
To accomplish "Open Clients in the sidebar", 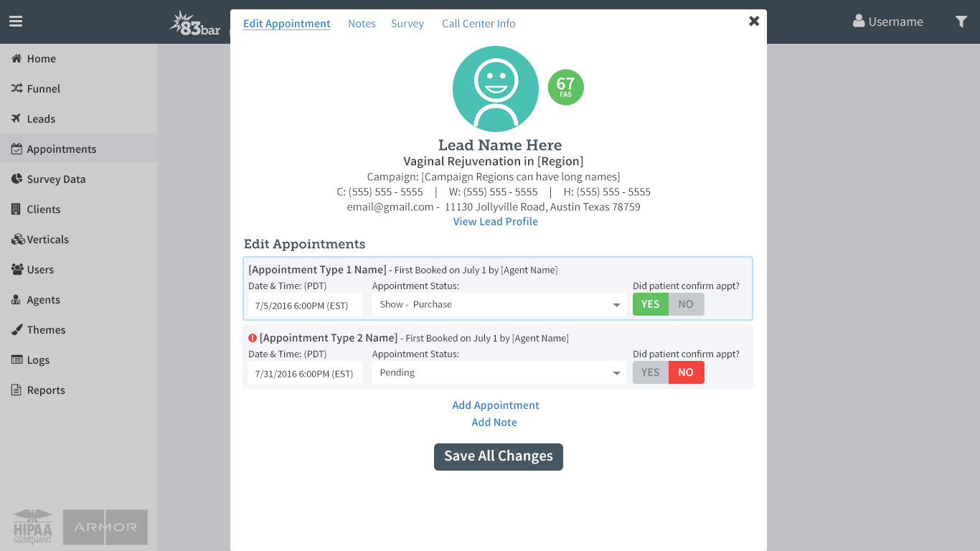I will (x=78, y=209).
